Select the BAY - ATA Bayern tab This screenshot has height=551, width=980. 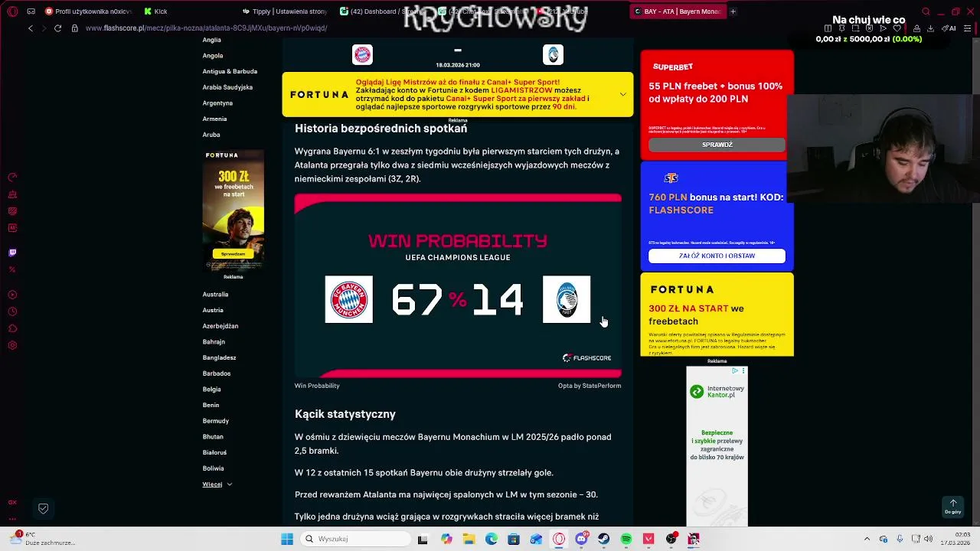[677, 11]
